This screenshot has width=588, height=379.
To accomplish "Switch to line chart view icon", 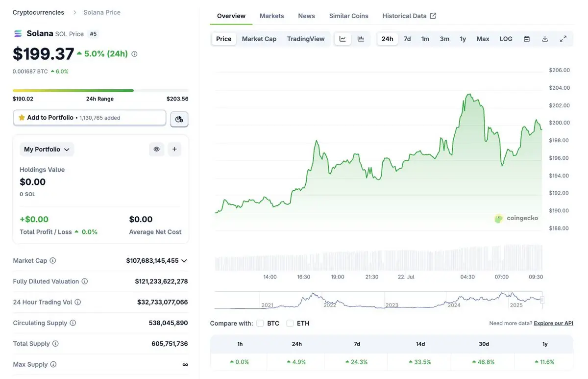I will tap(343, 39).
